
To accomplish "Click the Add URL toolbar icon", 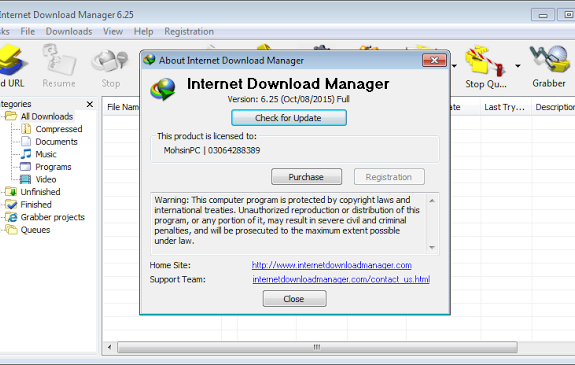I will (12, 65).
